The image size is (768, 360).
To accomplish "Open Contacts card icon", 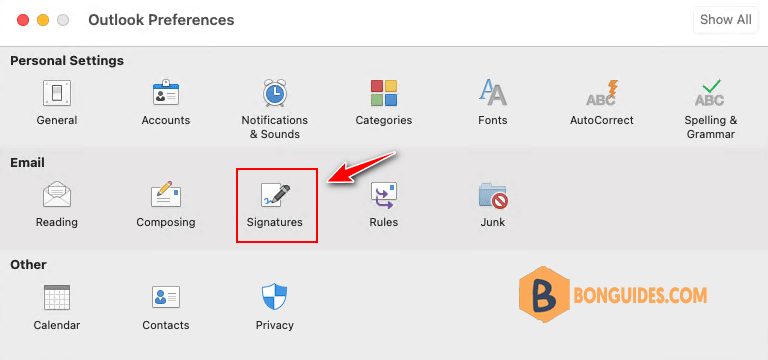I will 166,297.
